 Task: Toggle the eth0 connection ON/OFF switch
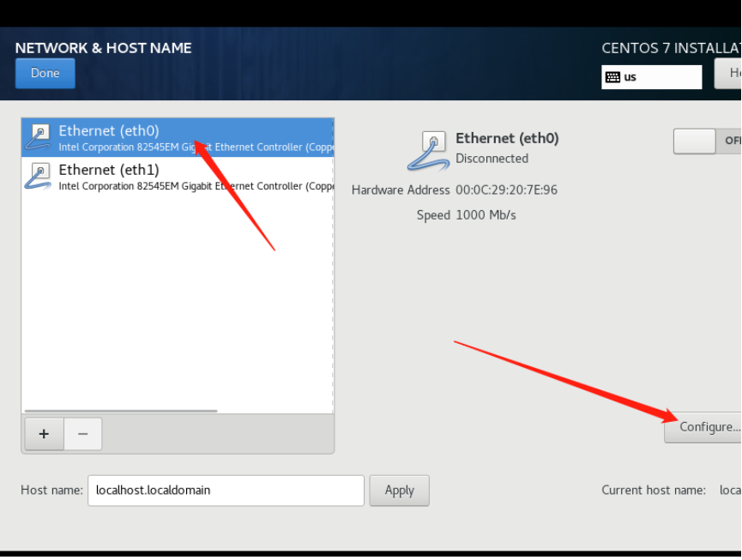(x=708, y=141)
